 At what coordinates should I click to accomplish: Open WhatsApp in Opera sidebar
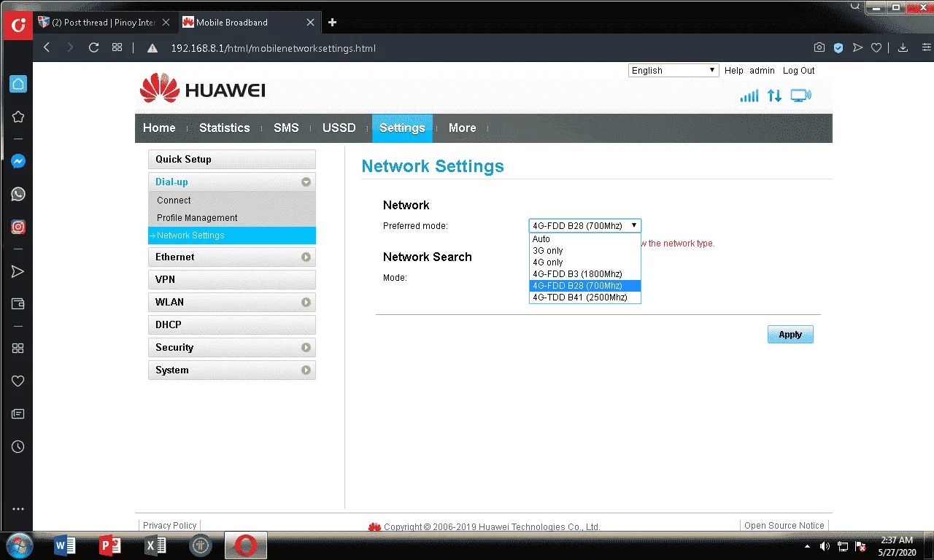coord(18,194)
